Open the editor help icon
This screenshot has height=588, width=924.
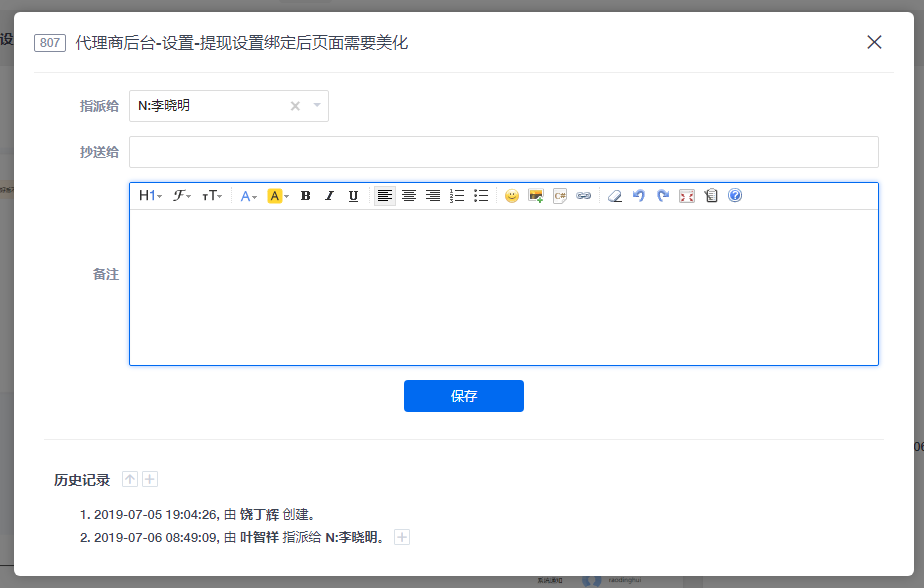coord(735,196)
